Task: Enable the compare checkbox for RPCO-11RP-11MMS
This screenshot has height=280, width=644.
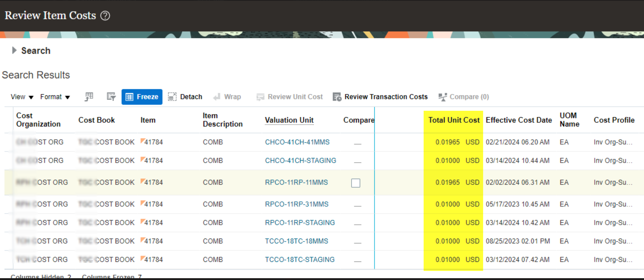Action: pyautogui.click(x=356, y=183)
